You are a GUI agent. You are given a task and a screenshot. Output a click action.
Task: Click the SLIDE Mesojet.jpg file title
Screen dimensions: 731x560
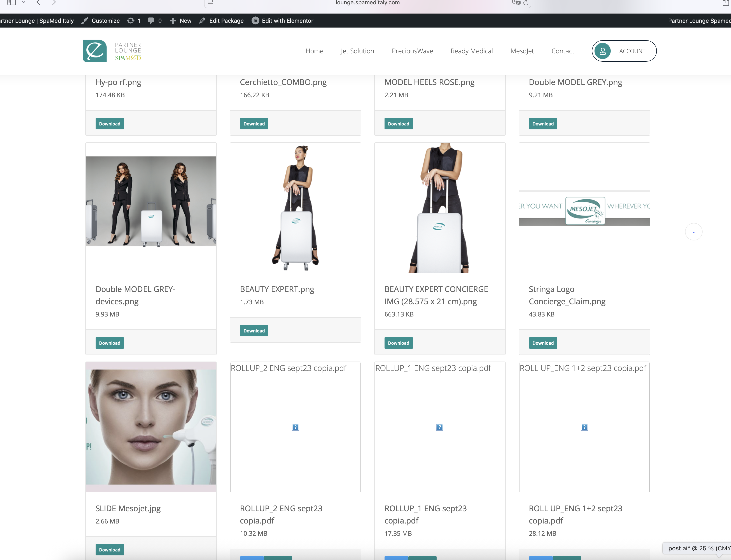tap(128, 508)
